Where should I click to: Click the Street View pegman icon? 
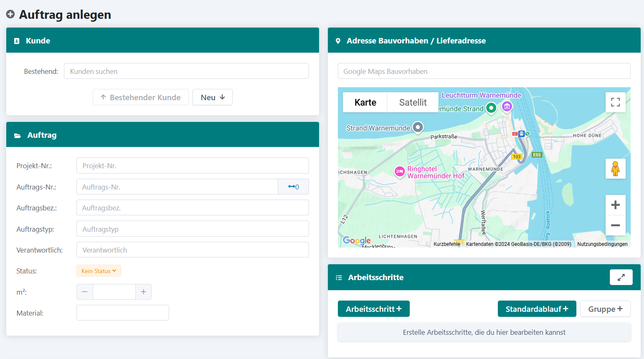[615, 169]
